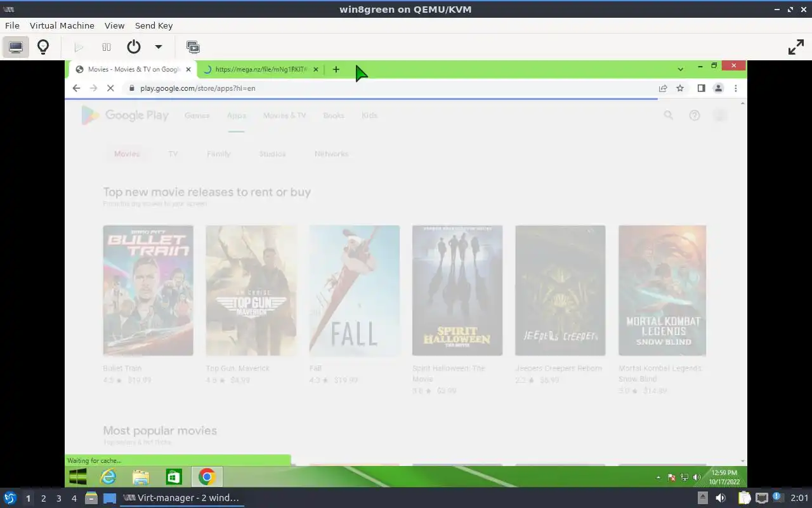Click the Shut Down power icon
The height and width of the screenshot is (508, 812).
(133, 47)
